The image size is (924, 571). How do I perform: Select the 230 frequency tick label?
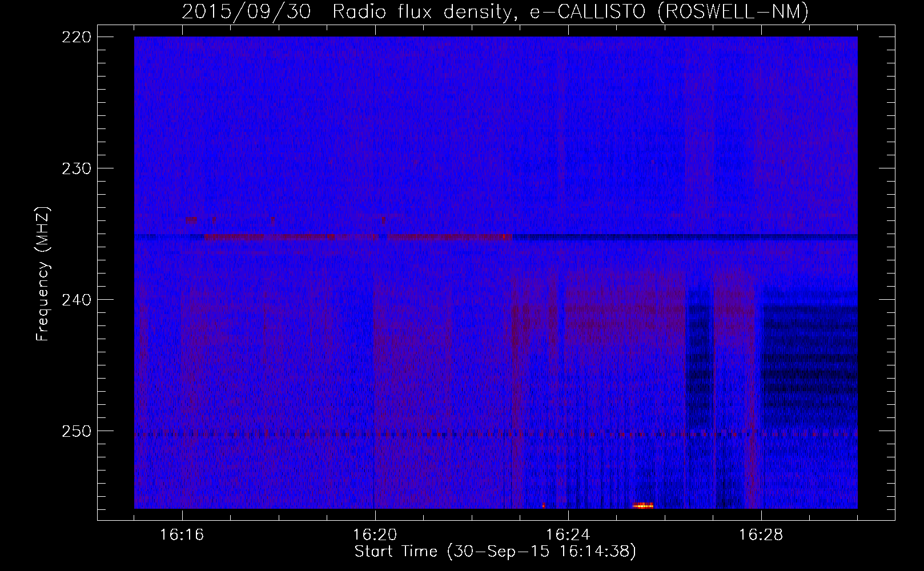pyautogui.click(x=76, y=168)
